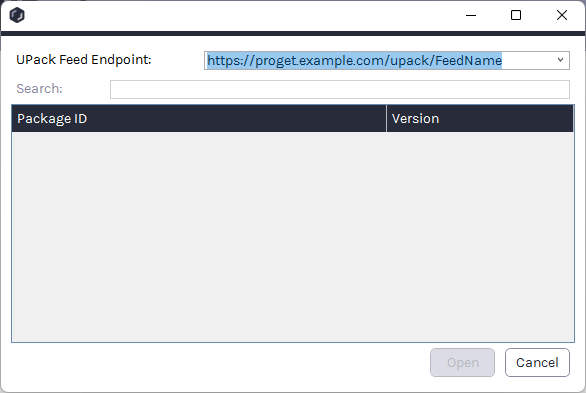Click the Search label
The height and width of the screenshot is (393, 586).
pyautogui.click(x=39, y=89)
